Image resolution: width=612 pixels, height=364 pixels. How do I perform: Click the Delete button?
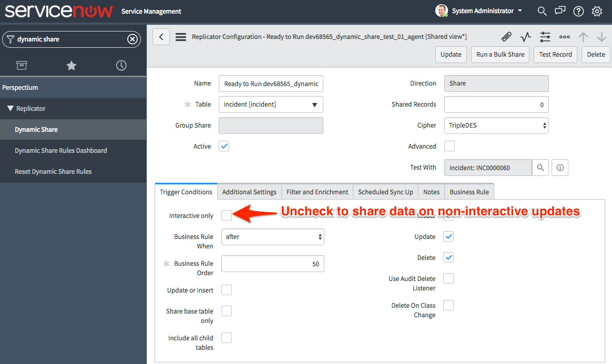(596, 55)
